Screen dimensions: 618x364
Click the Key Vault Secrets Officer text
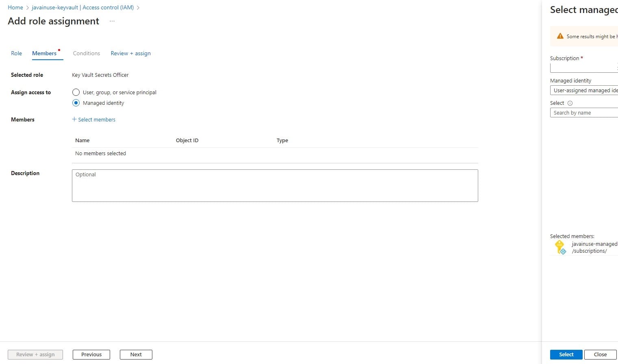pos(100,75)
